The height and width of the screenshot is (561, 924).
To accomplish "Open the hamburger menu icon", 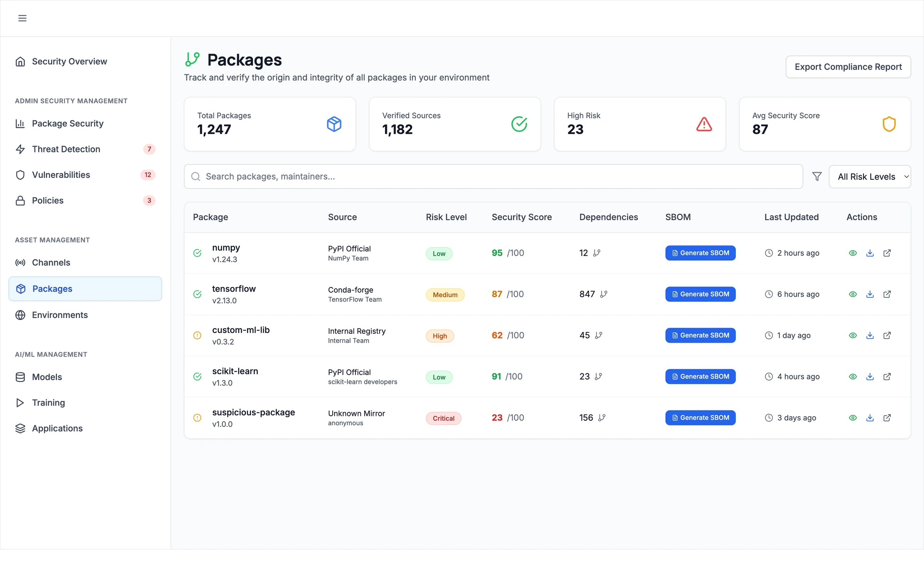I will click(22, 18).
